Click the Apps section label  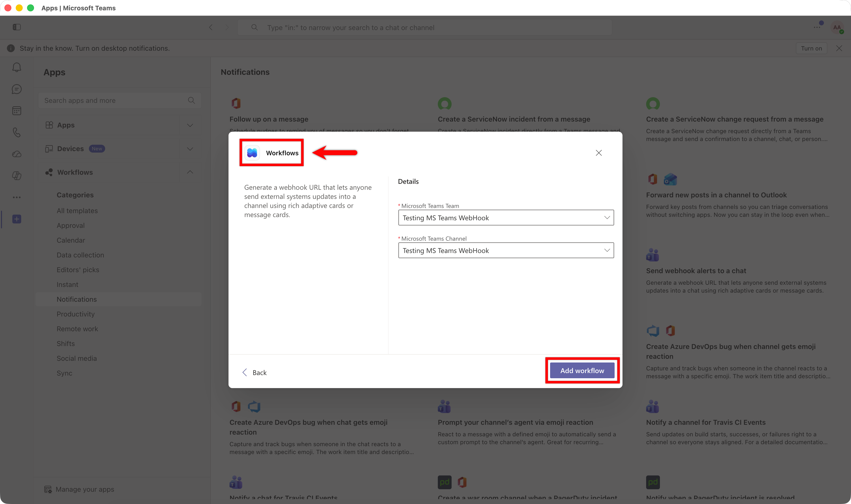click(65, 125)
